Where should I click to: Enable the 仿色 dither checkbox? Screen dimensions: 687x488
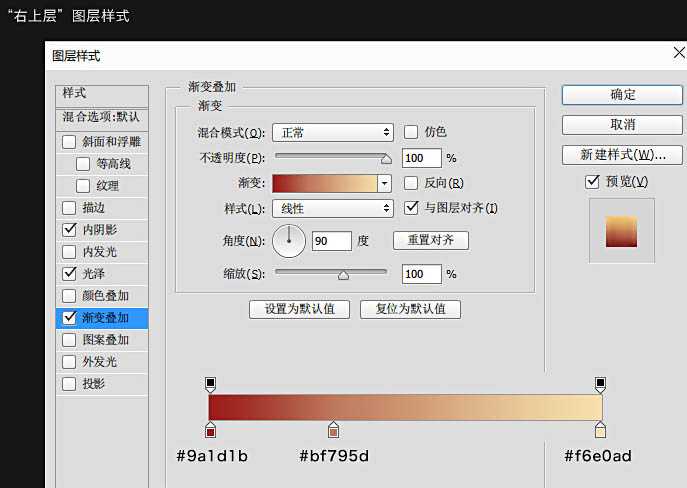click(x=411, y=132)
